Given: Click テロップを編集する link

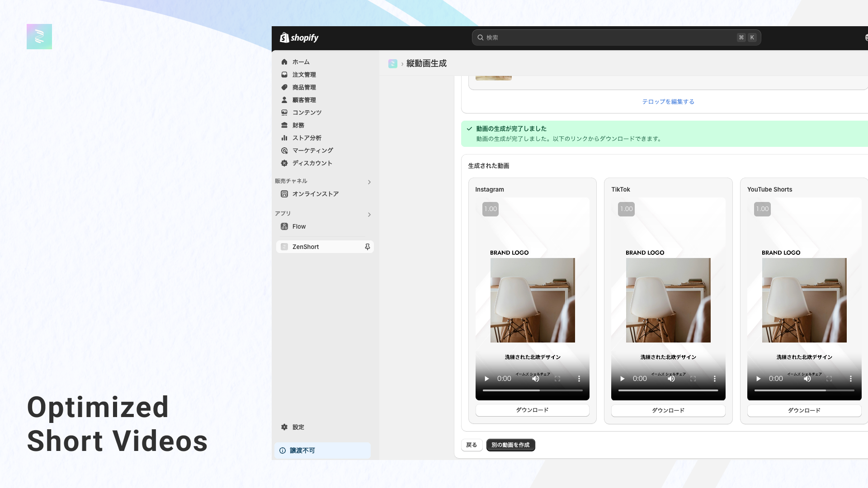Looking at the screenshot, I should click(x=668, y=102).
